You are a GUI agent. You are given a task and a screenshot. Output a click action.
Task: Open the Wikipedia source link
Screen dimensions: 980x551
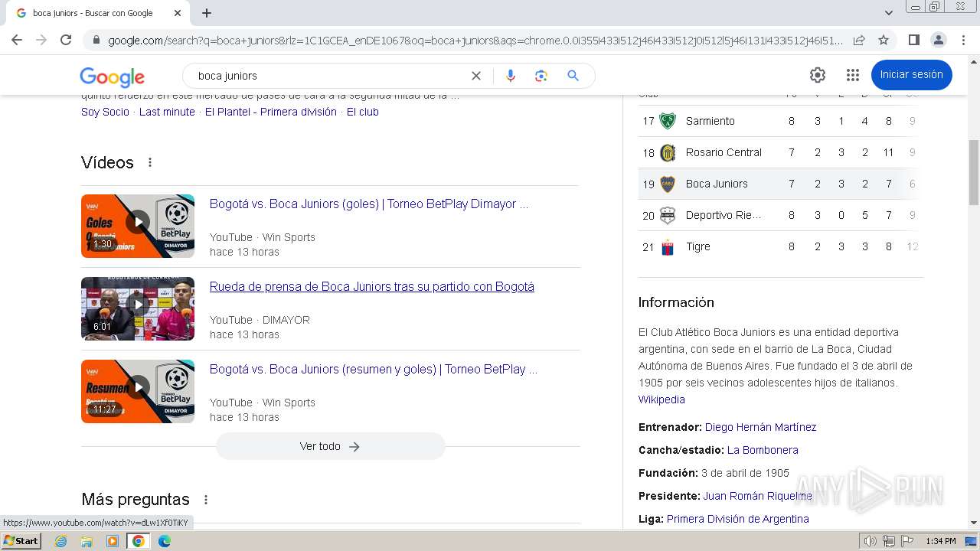pos(661,399)
